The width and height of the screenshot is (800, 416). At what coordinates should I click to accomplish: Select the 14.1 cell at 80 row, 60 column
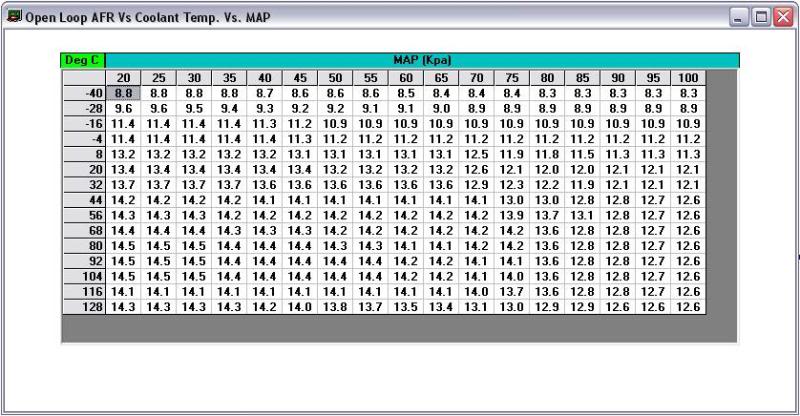(x=406, y=246)
